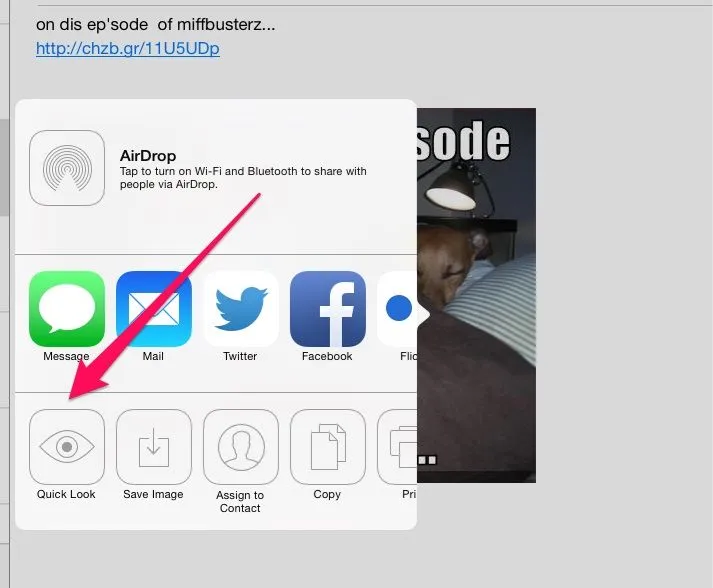
Task: Open the blue Mail envelope icon
Action: tap(153, 308)
